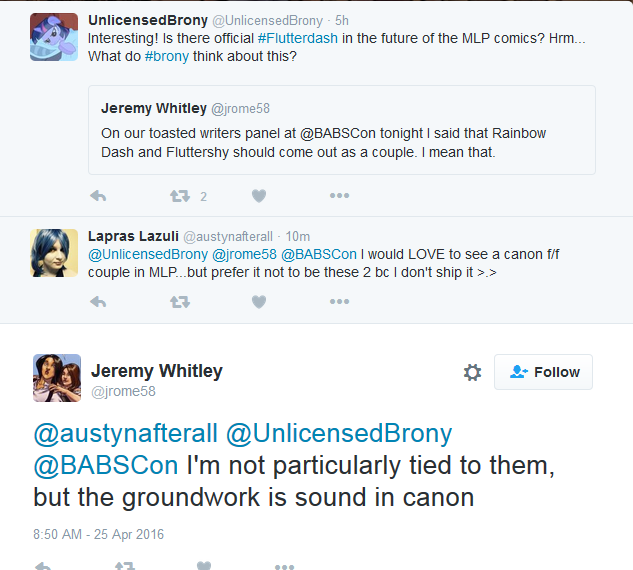The width and height of the screenshot is (633, 570).
Task: Click the @austynafterall mention in main tweet
Action: 124,434
